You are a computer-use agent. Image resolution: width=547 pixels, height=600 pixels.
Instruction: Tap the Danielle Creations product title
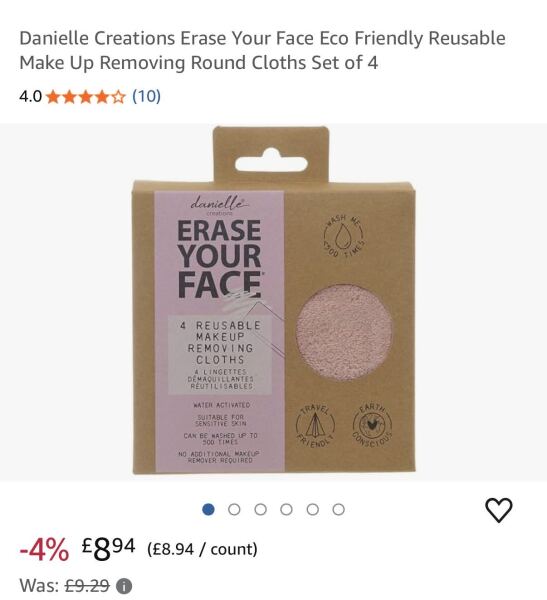click(262, 50)
